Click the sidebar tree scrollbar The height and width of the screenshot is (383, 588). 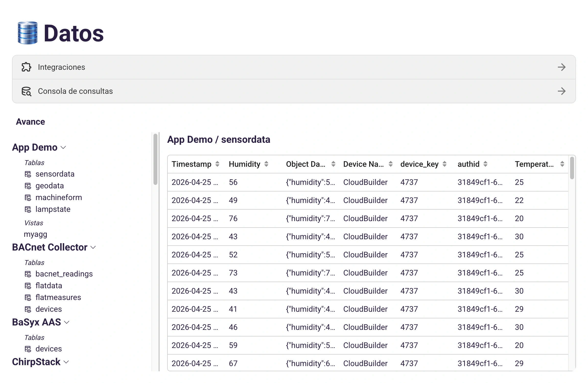pyautogui.click(x=155, y=159)
